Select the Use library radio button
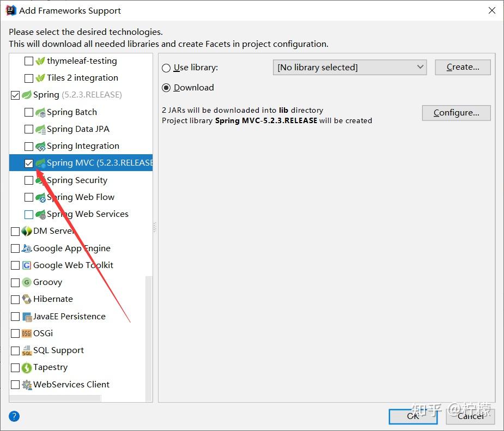The width and height of the screenshot is (504, 431). tap(166, 68)
